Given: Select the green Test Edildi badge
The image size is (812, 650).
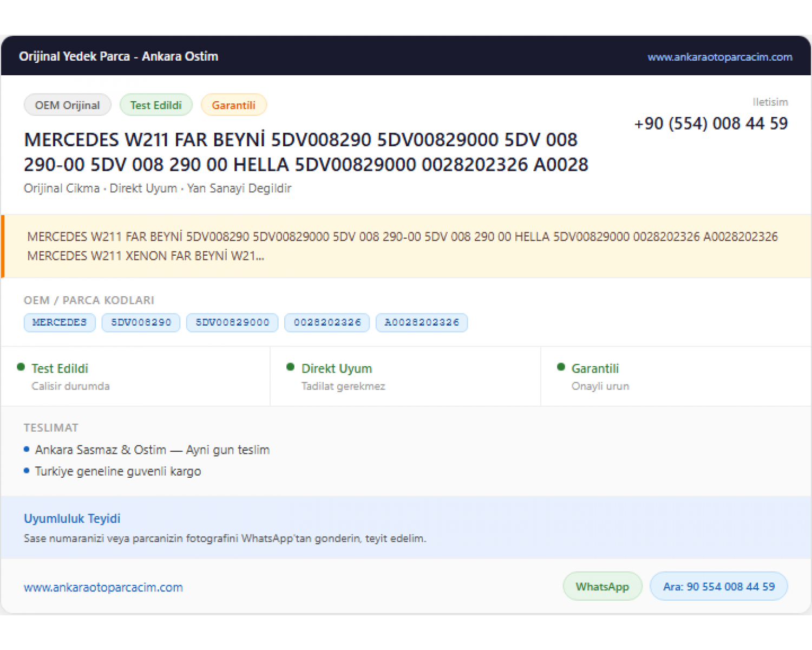Looking at the screenshot, I should point(156,105).
